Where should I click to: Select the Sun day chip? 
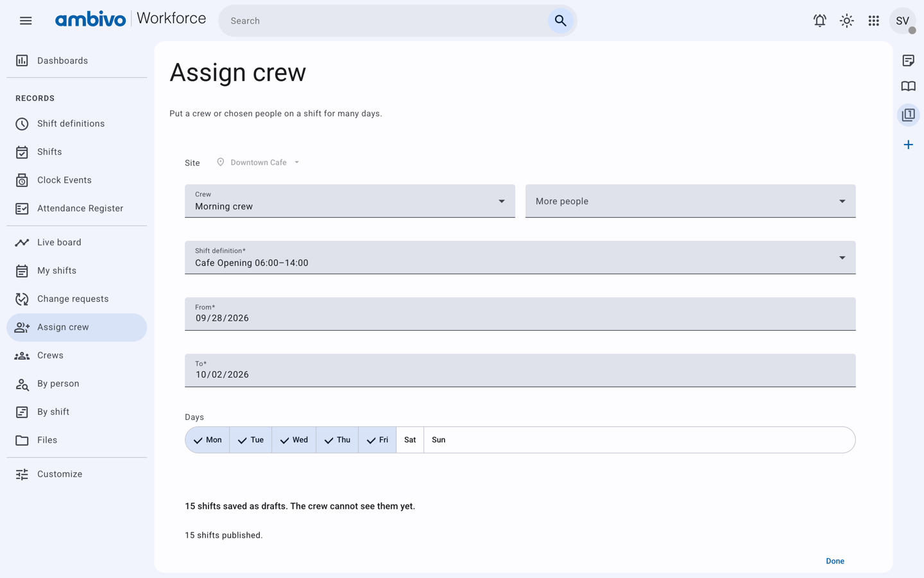coord(439,440)
